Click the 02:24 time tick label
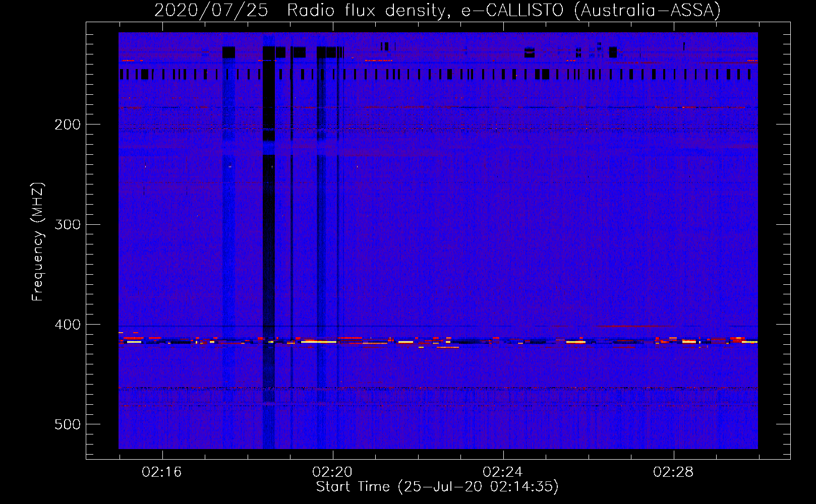Image resolution: width=816 pixels, height=504 pixels. pyautogui.click(x=503, y=472)
